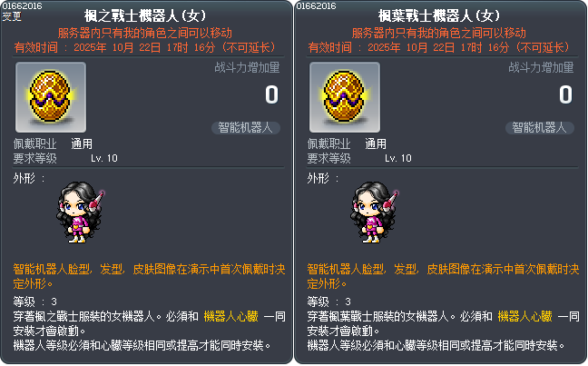Click item ID 01662016 in left panel

click(22, 5)
